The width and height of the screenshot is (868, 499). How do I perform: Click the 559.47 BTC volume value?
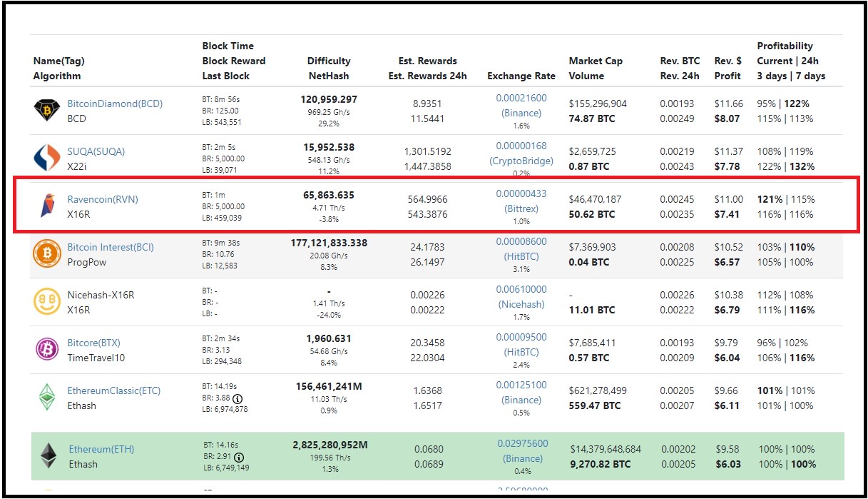tap(594, 405)
